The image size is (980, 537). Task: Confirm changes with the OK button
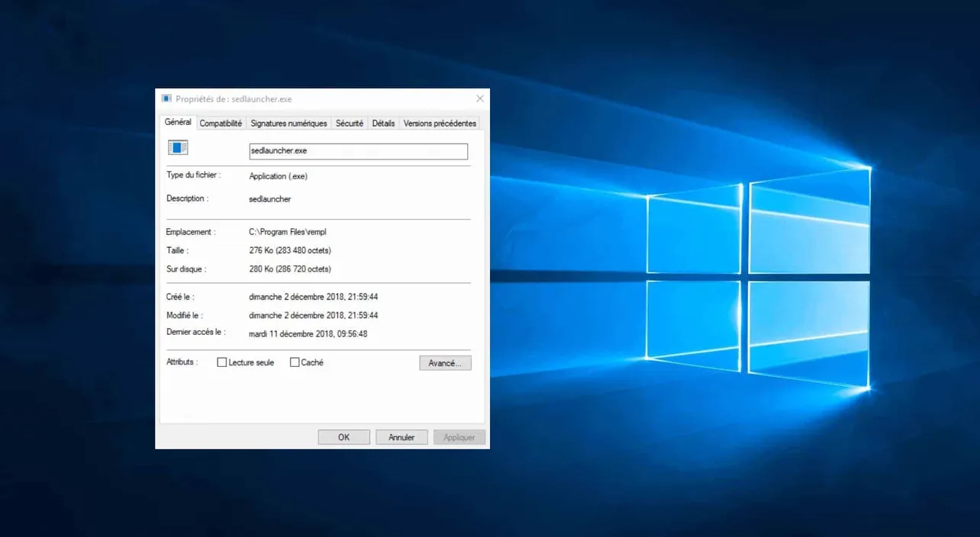(x=343, y=436)
